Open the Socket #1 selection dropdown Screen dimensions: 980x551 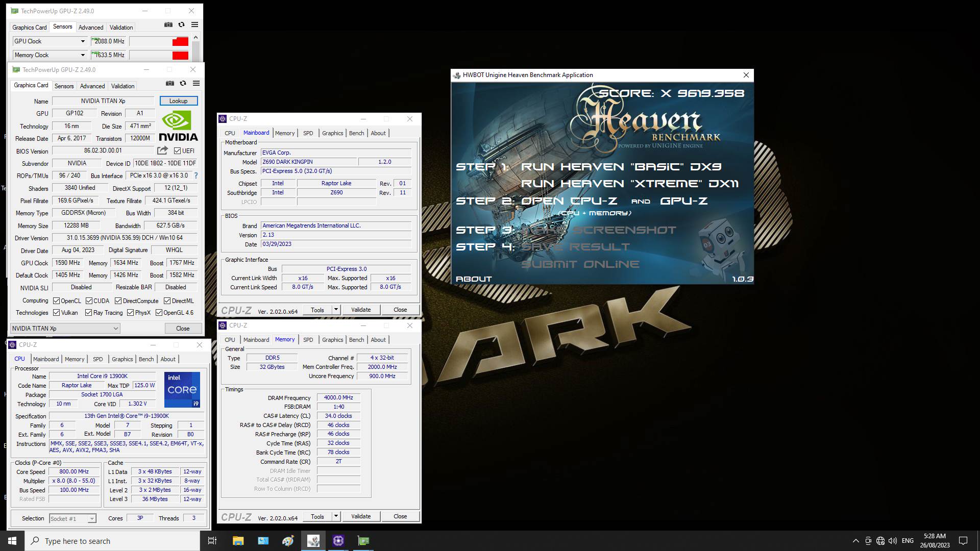[x=72, y=519]
